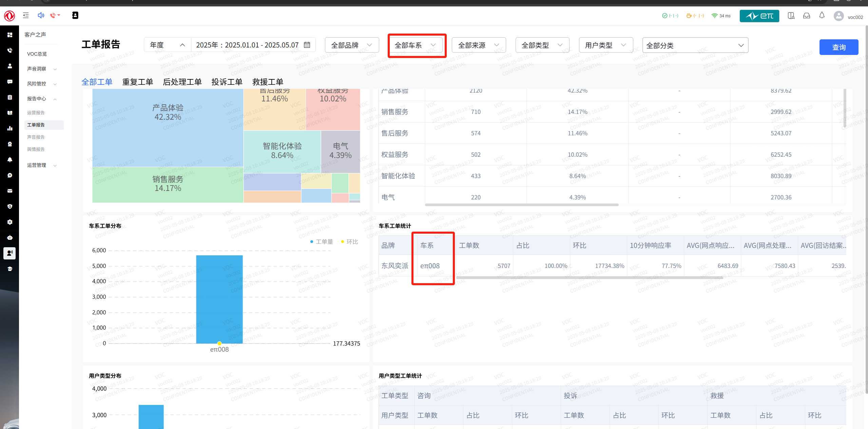Click the 车系工单统计 table horizontal scrollbar

click(x=590, y=278)
